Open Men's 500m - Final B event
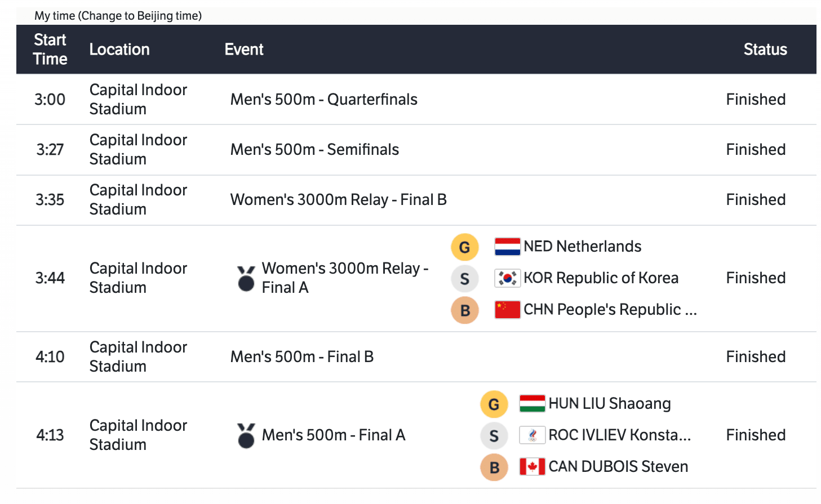Image resolution: width=821 pixels, height=504 pixels. coord(301,357)
